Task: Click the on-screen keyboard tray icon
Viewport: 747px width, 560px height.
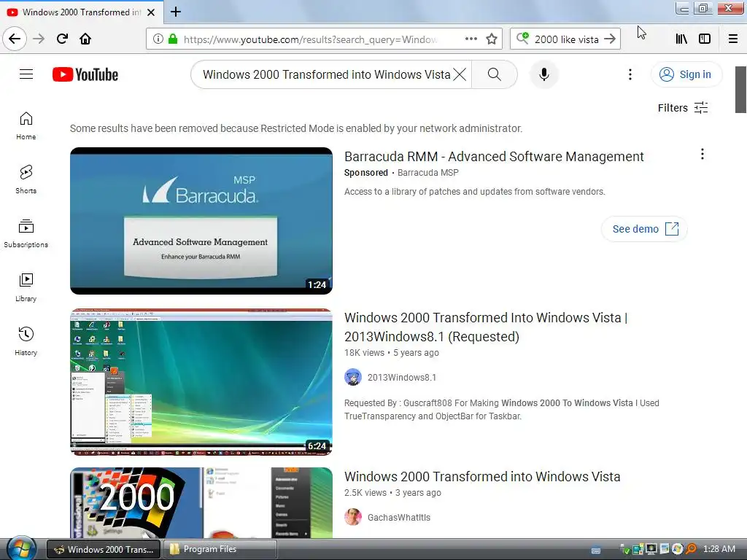Action: tap(596, 550)
